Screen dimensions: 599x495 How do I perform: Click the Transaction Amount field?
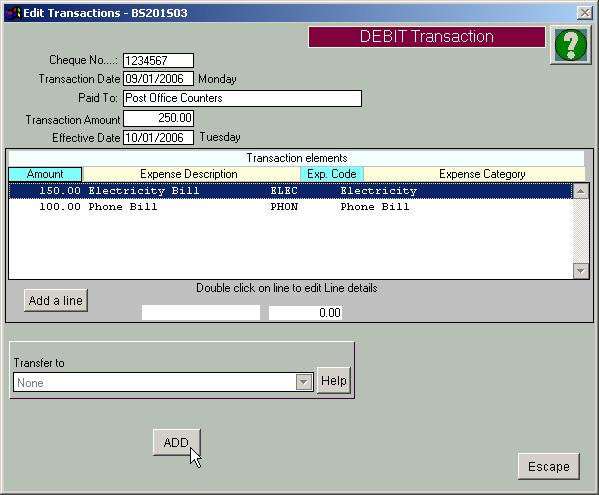click(x=159, y=118)
